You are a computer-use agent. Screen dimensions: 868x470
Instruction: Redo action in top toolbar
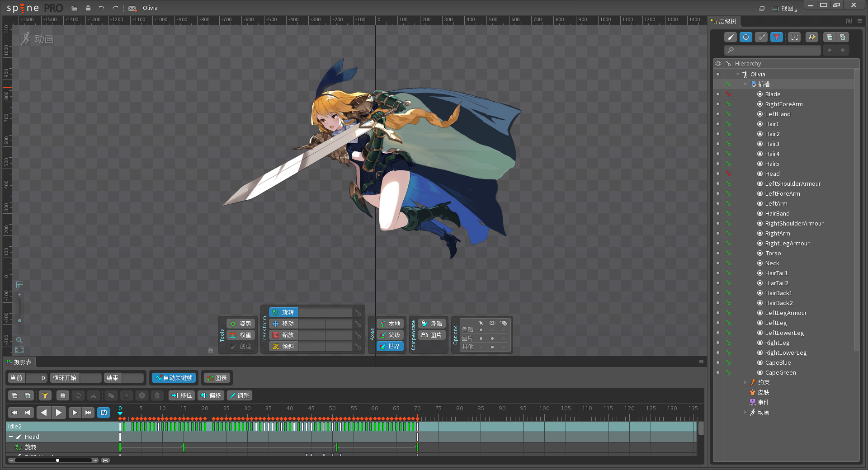tap(115, 8)
